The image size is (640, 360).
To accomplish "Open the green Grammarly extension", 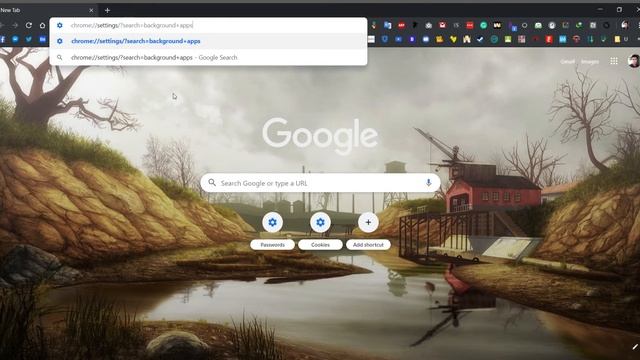I will tap(483, 25).
